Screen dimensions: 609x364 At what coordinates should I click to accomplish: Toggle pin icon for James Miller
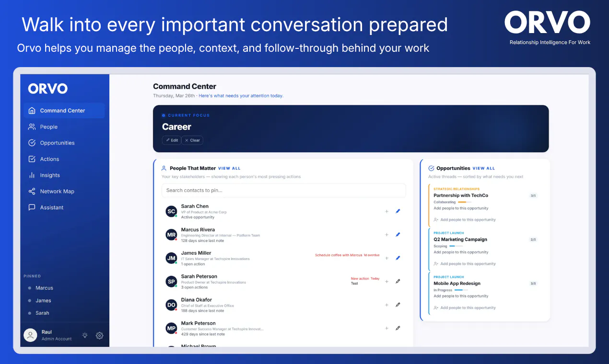(x=398, y=258)
